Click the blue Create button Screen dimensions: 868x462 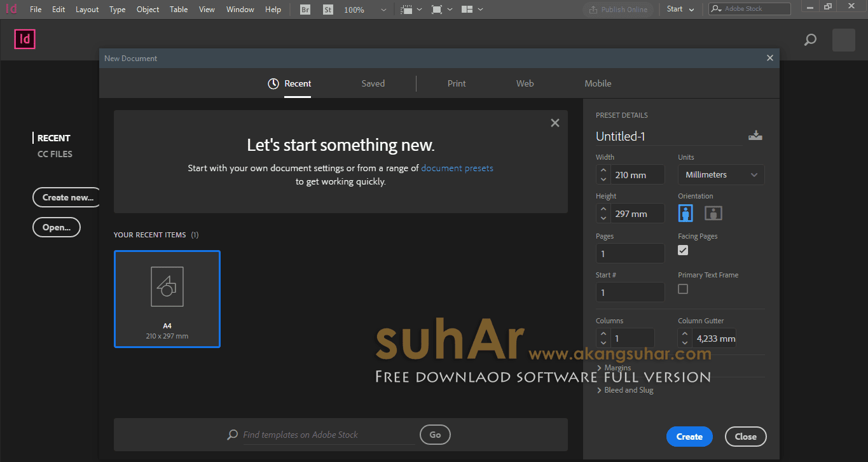tap(689, 437)
